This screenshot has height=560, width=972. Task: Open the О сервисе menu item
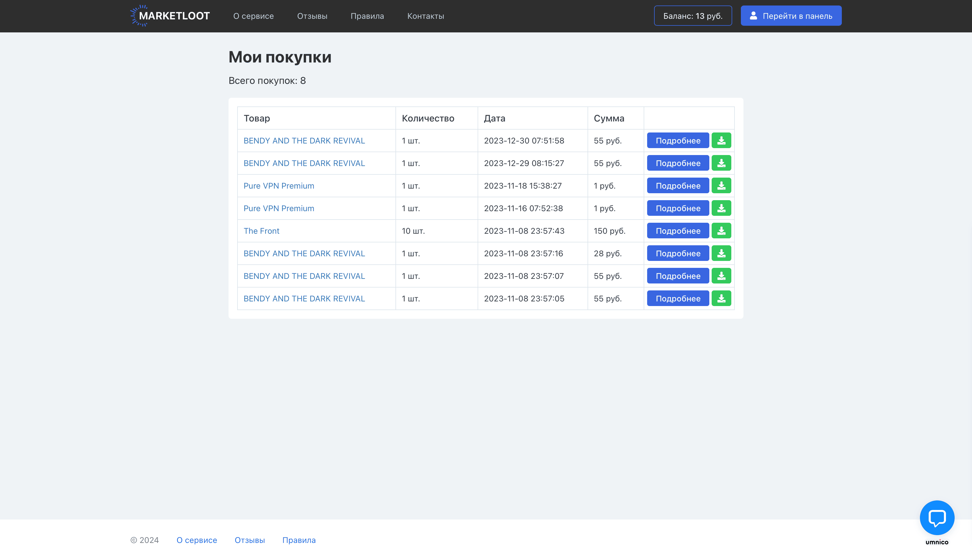(253, 16)
